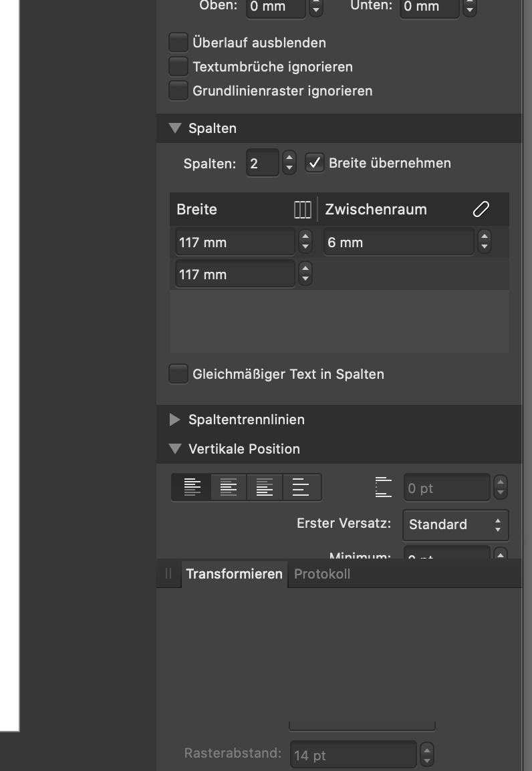Screen dimensions: 532x771
Task: Toggle Textumbrüche ignorieren checkbox
Action: (x=178, y=66)
